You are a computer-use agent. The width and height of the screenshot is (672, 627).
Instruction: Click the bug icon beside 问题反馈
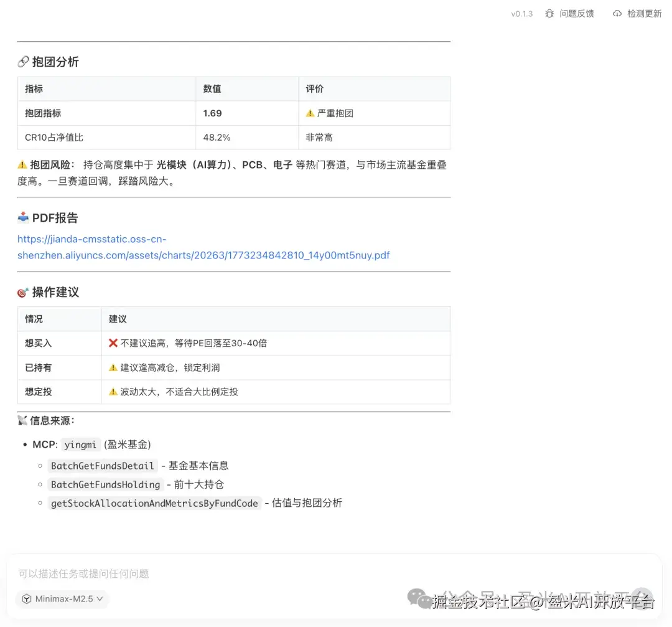pyautogui.click(x=549, y=13)
